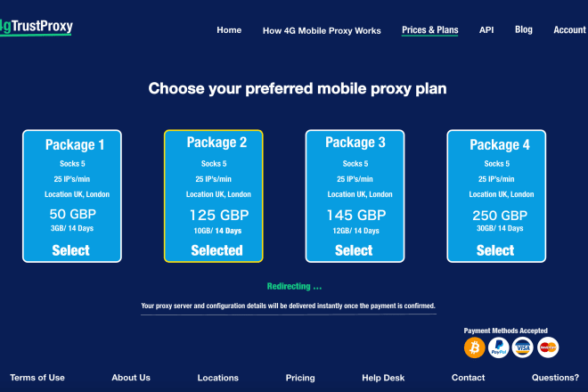
Task: Open the Home menu item
Action: click(x=229, y=30)
